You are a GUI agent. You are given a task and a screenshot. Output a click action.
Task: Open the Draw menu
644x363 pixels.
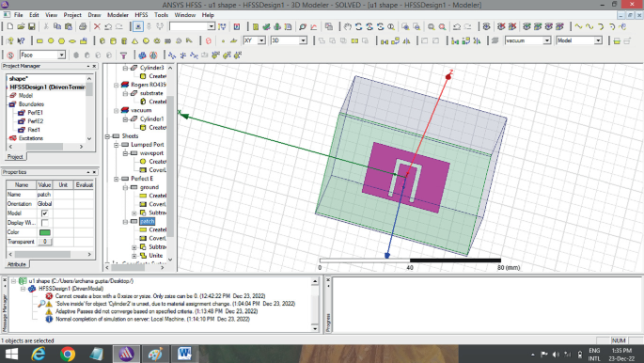coord(94,15)
